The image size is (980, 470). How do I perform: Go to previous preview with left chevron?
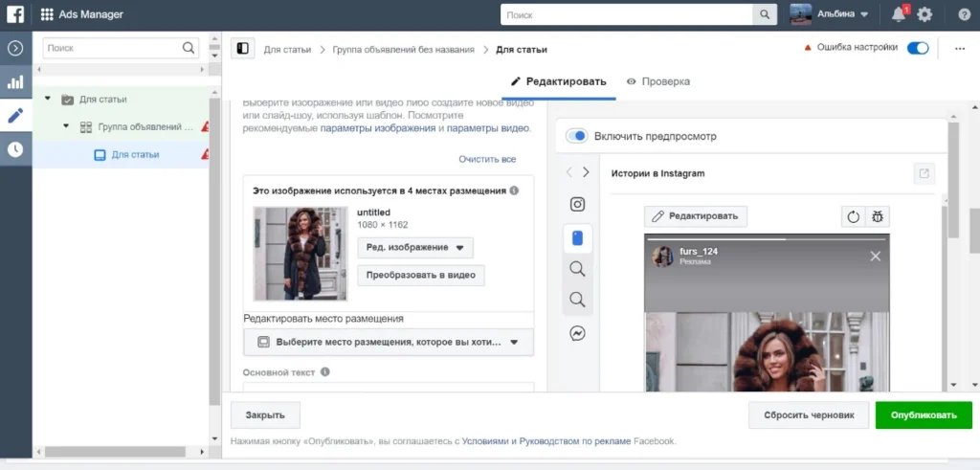click(x=569, y=172)
